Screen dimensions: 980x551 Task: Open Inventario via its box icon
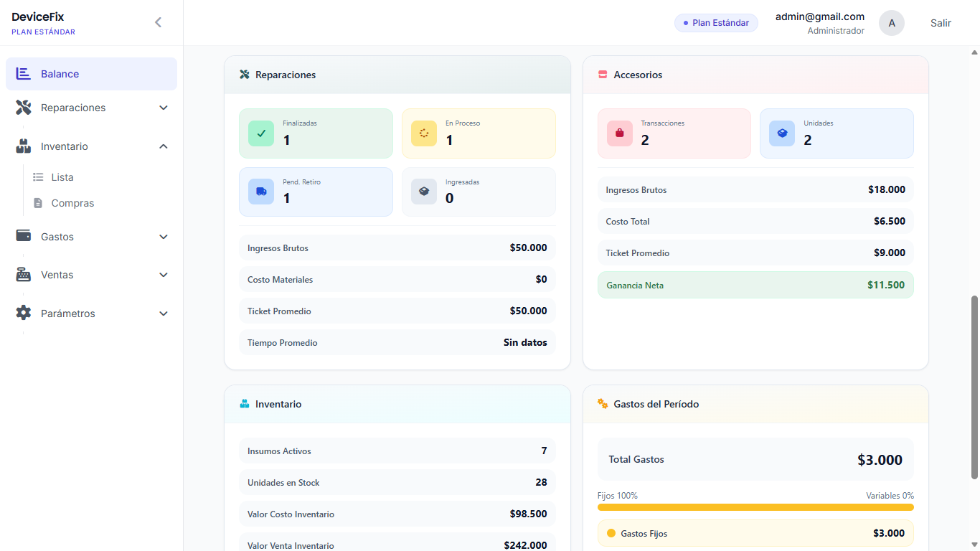[24, 146]
